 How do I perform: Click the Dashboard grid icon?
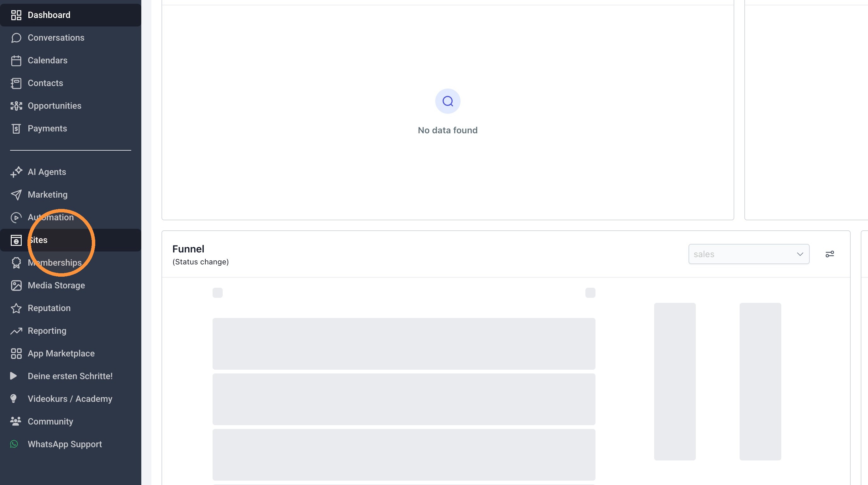click(16, 15)
